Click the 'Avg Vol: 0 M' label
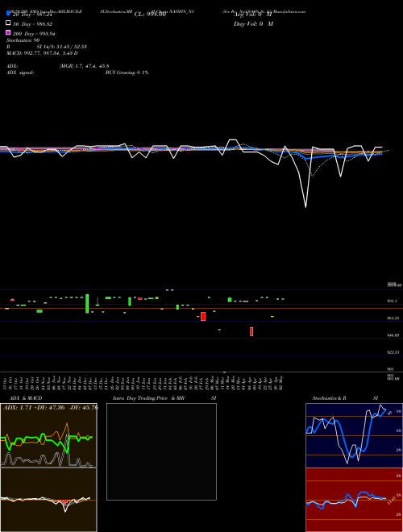Image resolution: width=403 pixels, height=532 pixels. coord(252,15)
